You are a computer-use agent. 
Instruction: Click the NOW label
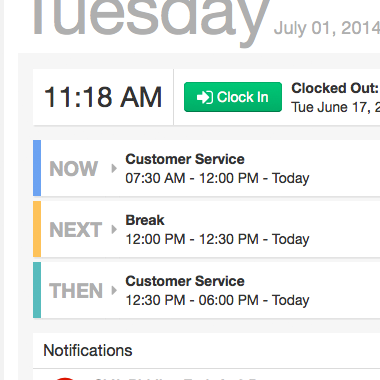point(74,169)
